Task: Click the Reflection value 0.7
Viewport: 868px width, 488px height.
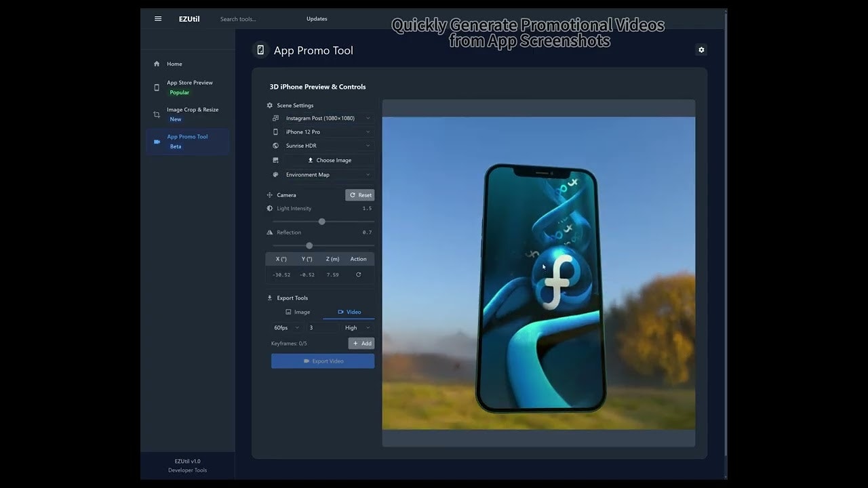Action: coord(367,232)
